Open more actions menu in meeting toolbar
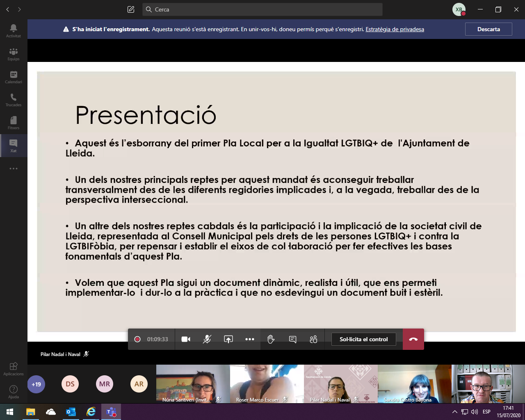Screen dimensions: 525x420 pyautogui.click(x=250, y=339)
